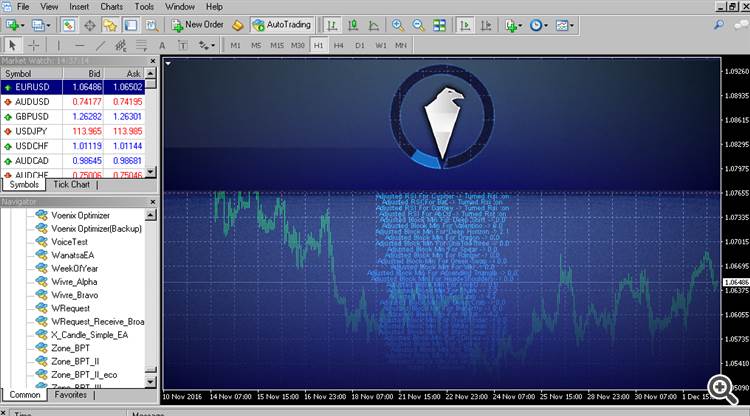Viewport: 750px width, 416px height.
Task: Click Market Watch scrollbar down arrow
Action: point(151,172)
